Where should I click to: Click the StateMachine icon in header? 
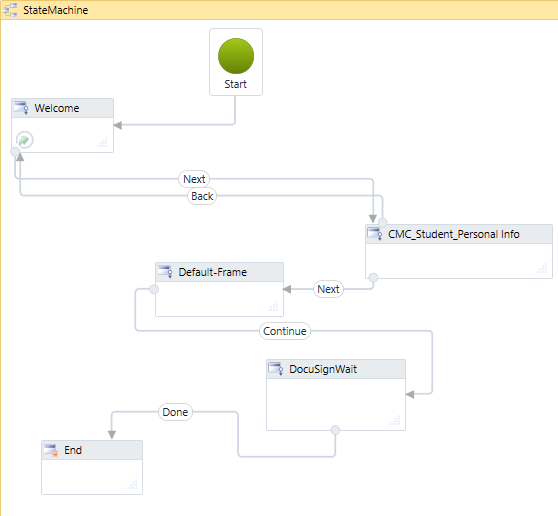point(10,10)
